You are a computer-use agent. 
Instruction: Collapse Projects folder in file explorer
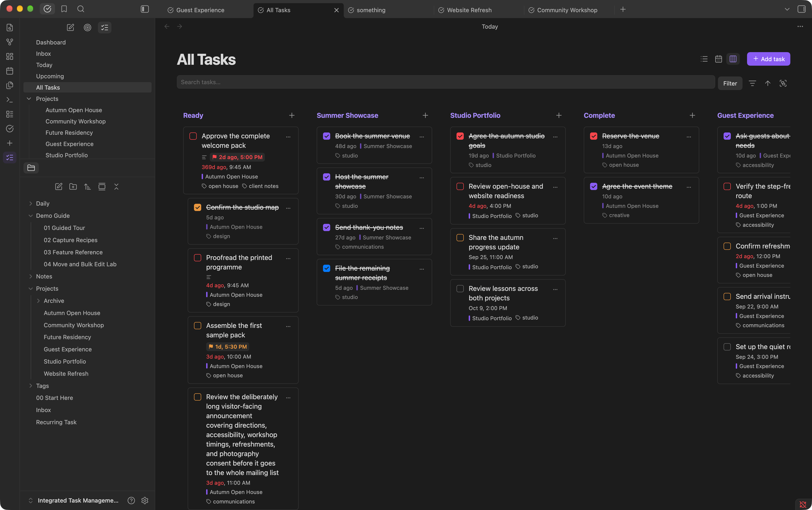(x=31, y=288)
